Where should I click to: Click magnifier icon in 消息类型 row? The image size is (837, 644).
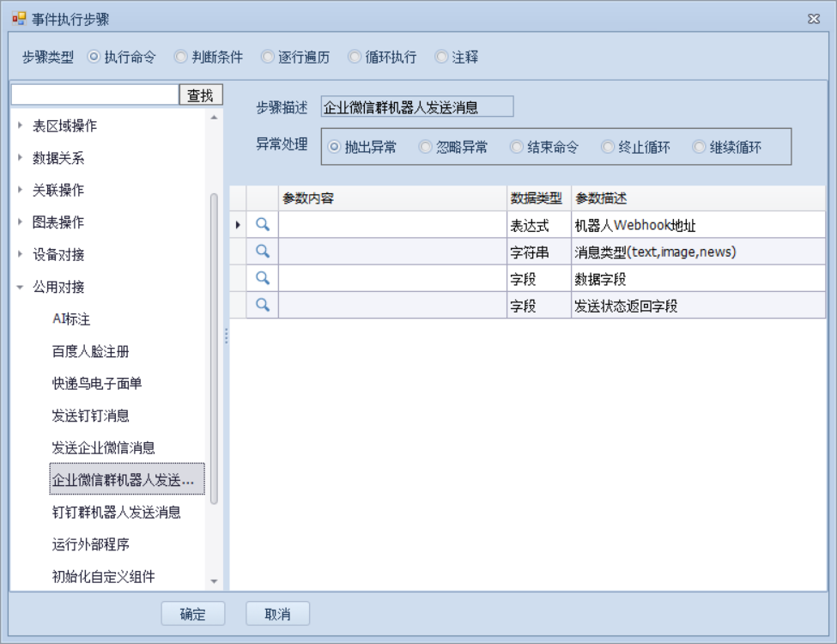(263, 252)
